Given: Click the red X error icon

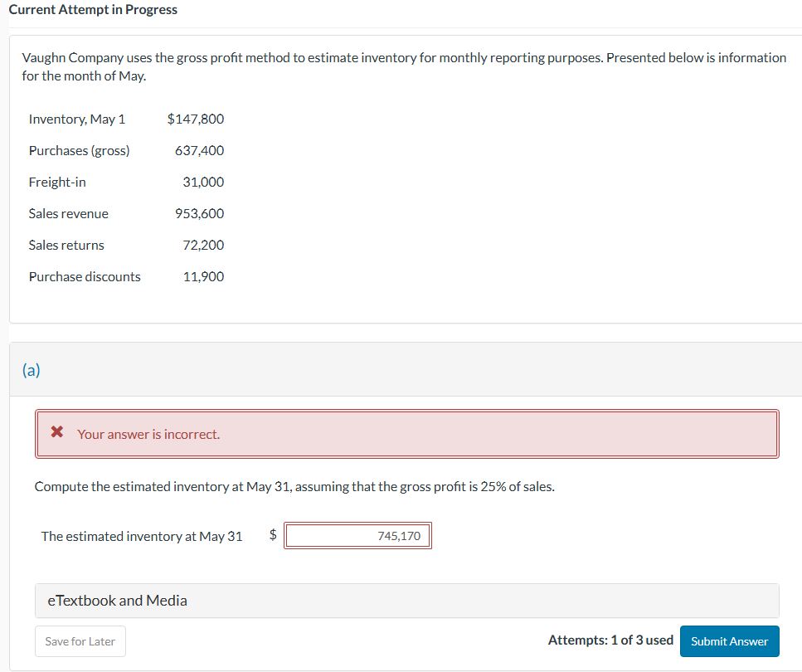Looking at the screenshot, I should coord(56,433).
